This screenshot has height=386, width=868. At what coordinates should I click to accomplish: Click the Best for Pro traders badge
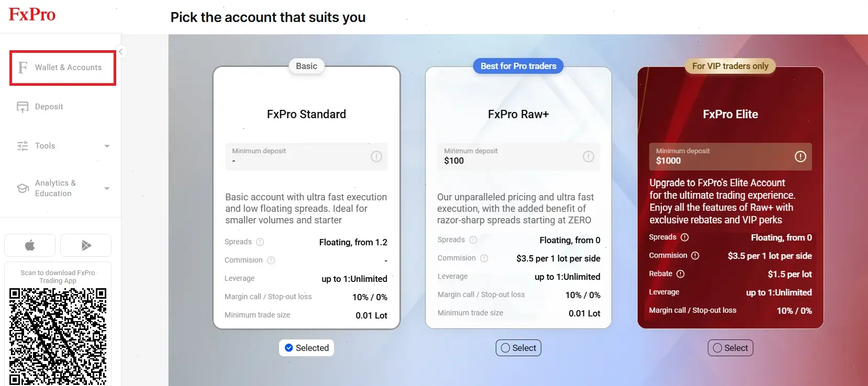518,66
